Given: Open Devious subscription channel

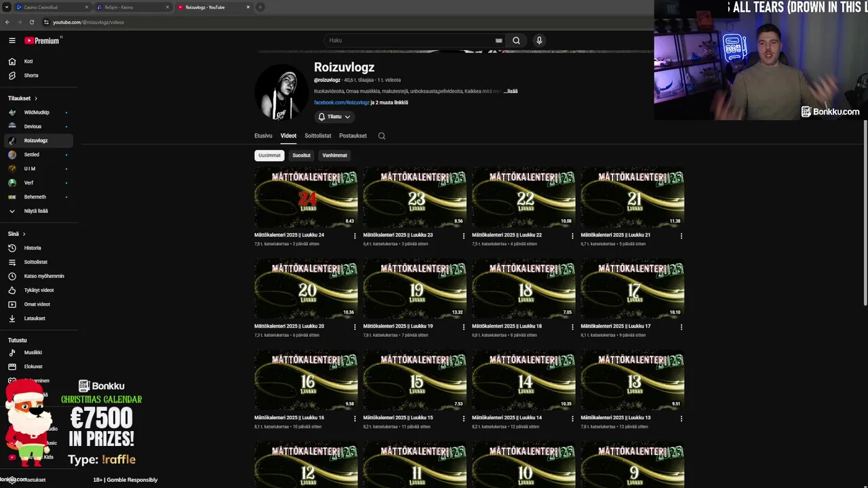Looking at the screenshot, I should coord(39,127).
